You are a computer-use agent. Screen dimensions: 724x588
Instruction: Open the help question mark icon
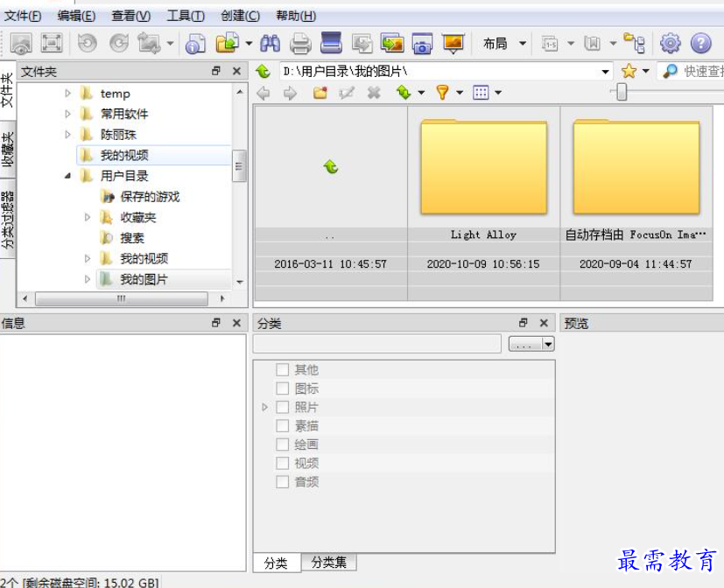[700, 44]
